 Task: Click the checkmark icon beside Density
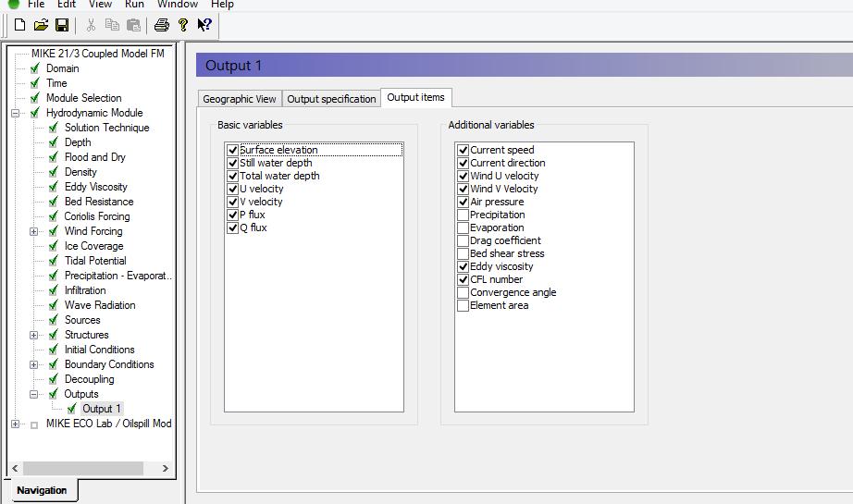[54, 172]
